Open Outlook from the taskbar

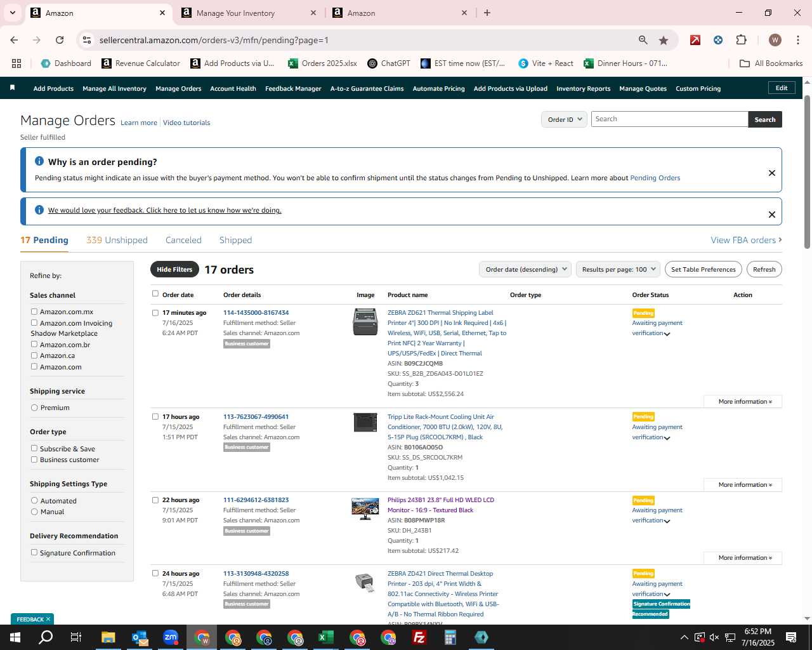pyautogui.click(x=140, y=637)
